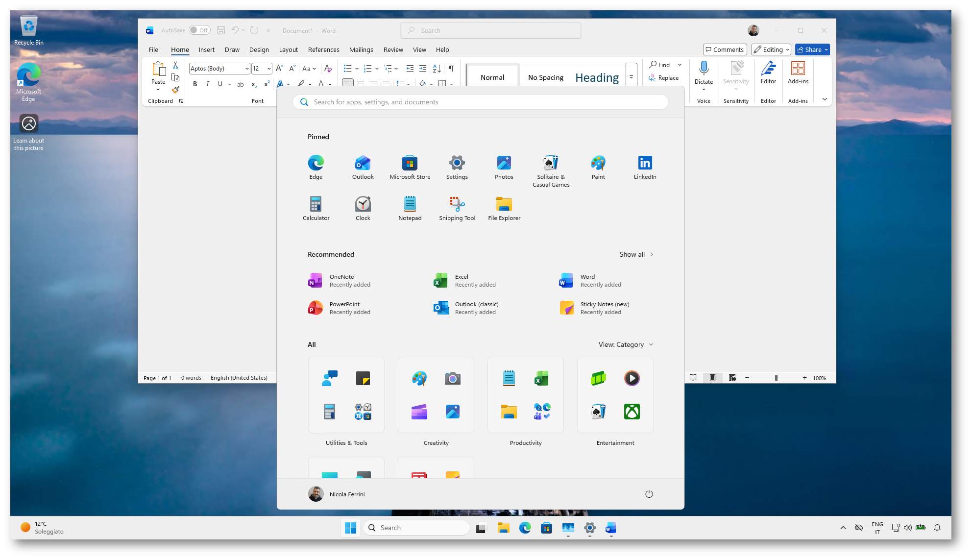972x560 pixels.
Task: Click Show all in Recommended
Action: [x=636, y=254]
